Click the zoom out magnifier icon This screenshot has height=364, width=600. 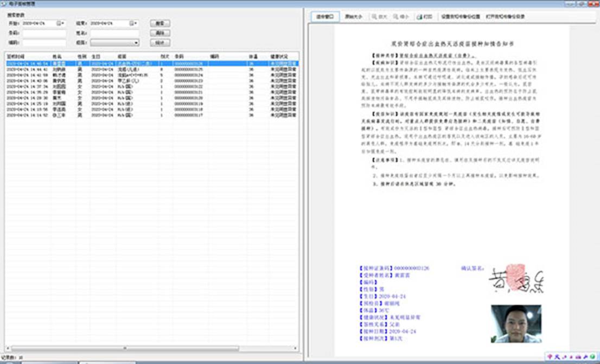pyautogui.click(x=401, y=17)
